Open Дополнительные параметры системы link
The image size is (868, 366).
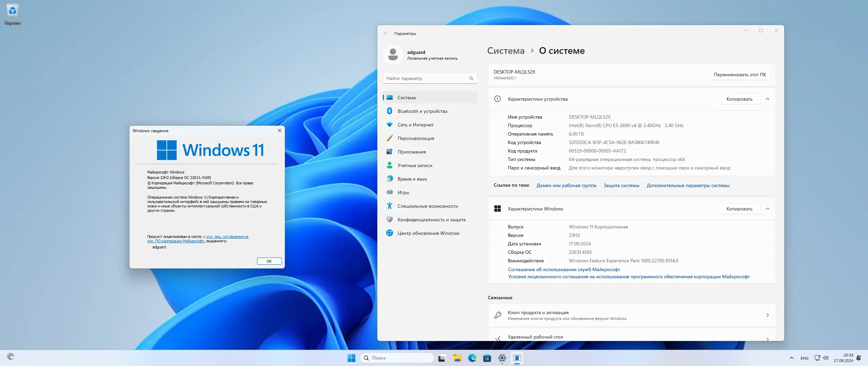(688, 185)
